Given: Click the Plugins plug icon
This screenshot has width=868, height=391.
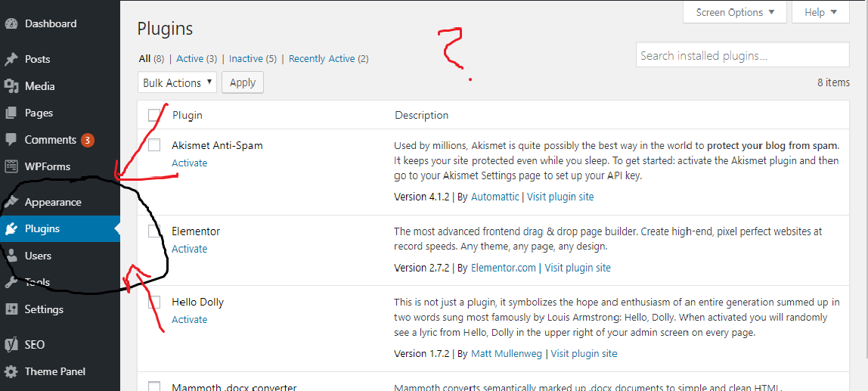Looking at the screenshot, I should tap(11, 228).
